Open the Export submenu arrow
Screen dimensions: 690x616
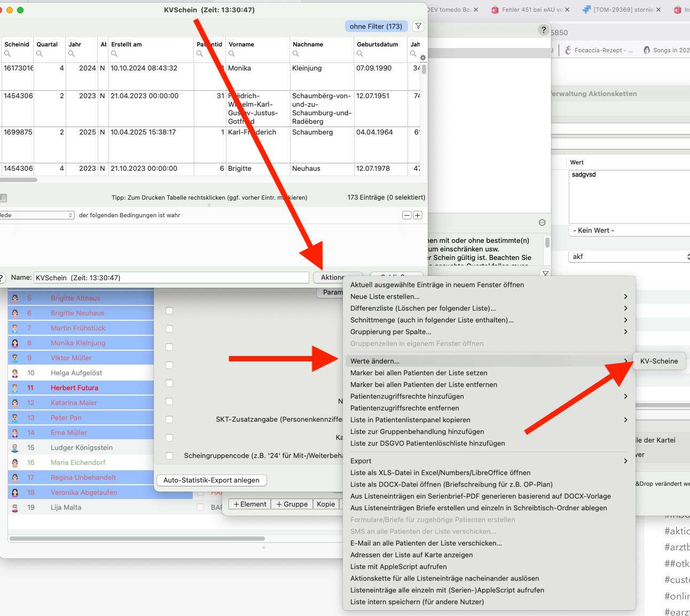pos(625,461)
